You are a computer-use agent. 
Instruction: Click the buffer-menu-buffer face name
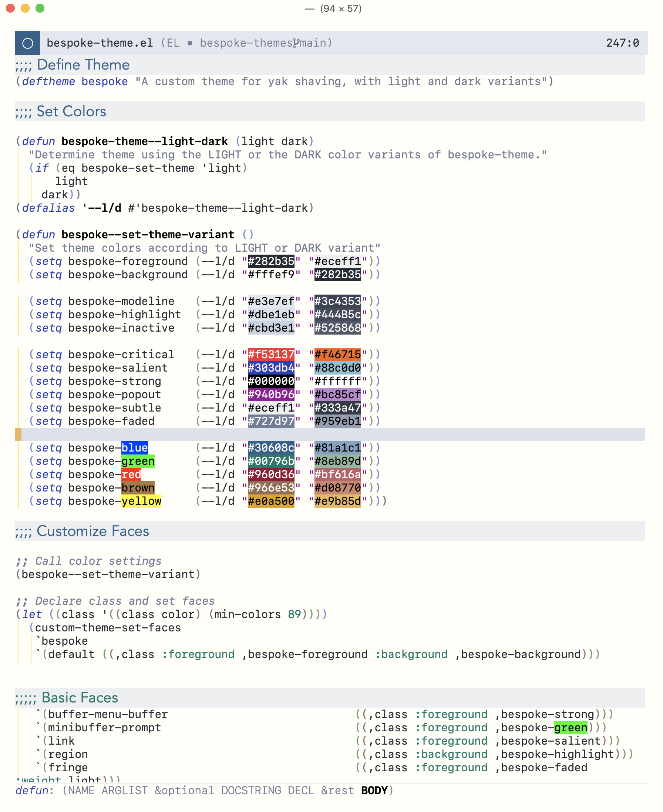click(x=108, y=715)
